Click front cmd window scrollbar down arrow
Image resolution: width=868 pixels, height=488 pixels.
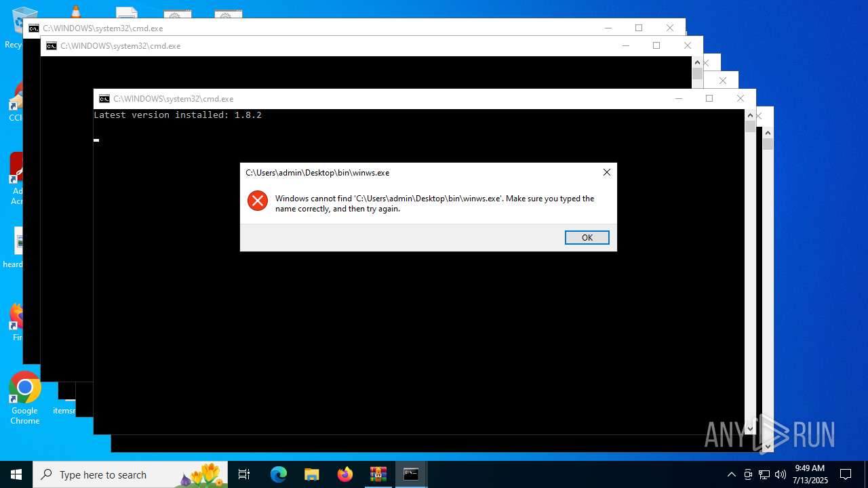point(750,428)
